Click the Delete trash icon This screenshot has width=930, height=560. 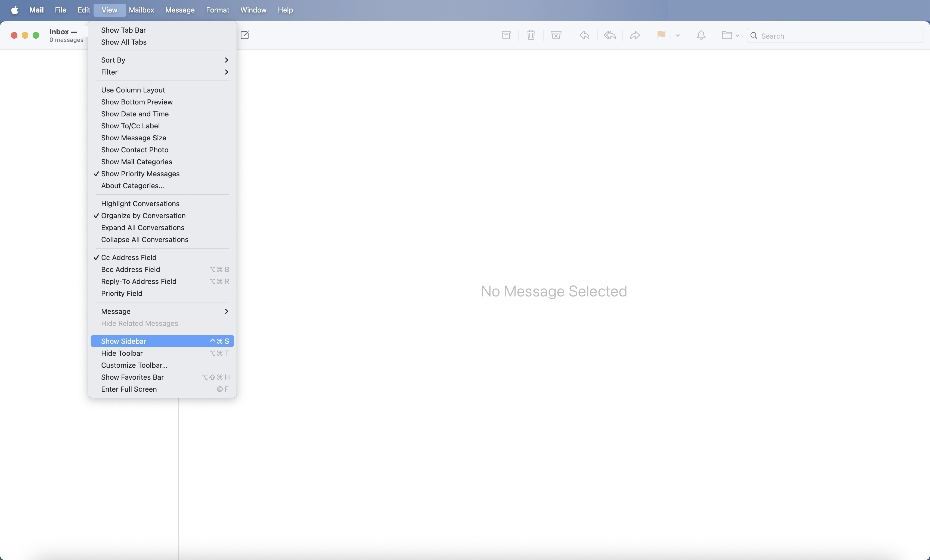(531, 35)
